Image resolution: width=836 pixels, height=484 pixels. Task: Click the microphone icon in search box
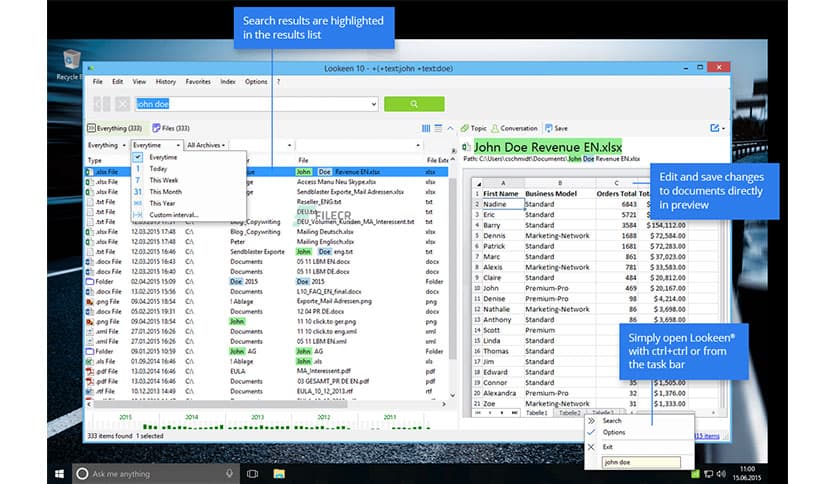tap(229, 473)
